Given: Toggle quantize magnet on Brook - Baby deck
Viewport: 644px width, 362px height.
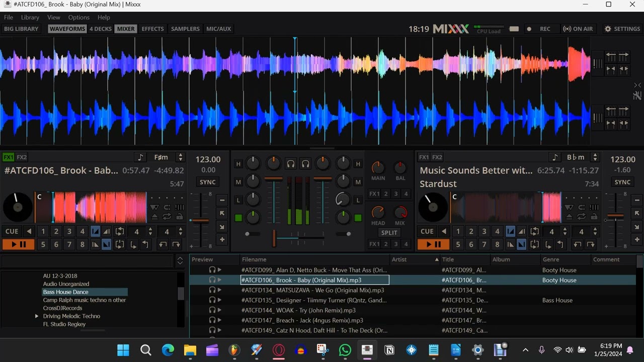Looking at the screenshot, I should point(167,207).
